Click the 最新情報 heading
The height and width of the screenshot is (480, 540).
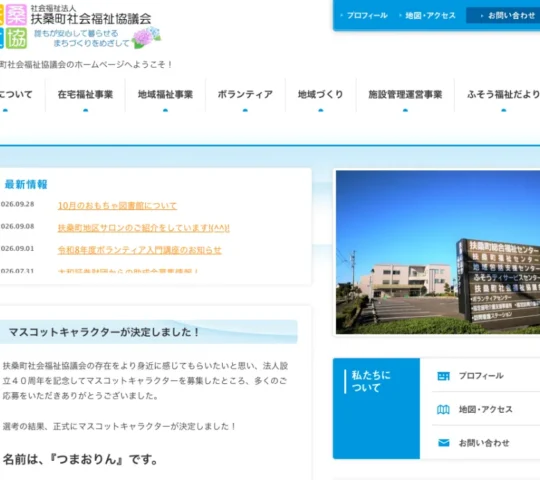[x=26, y=185]
